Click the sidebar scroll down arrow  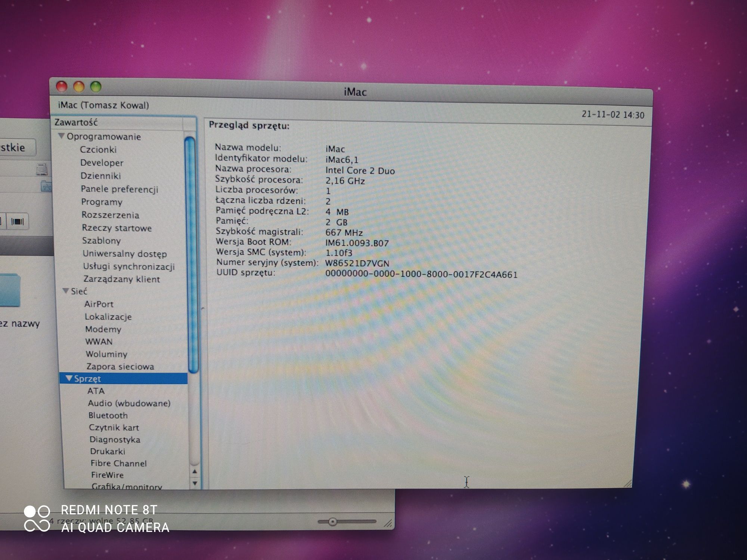(x=195, y=483)
